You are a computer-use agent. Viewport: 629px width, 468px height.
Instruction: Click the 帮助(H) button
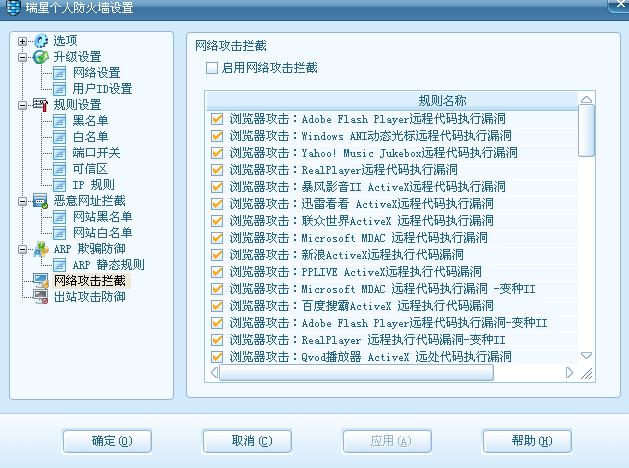527,441
